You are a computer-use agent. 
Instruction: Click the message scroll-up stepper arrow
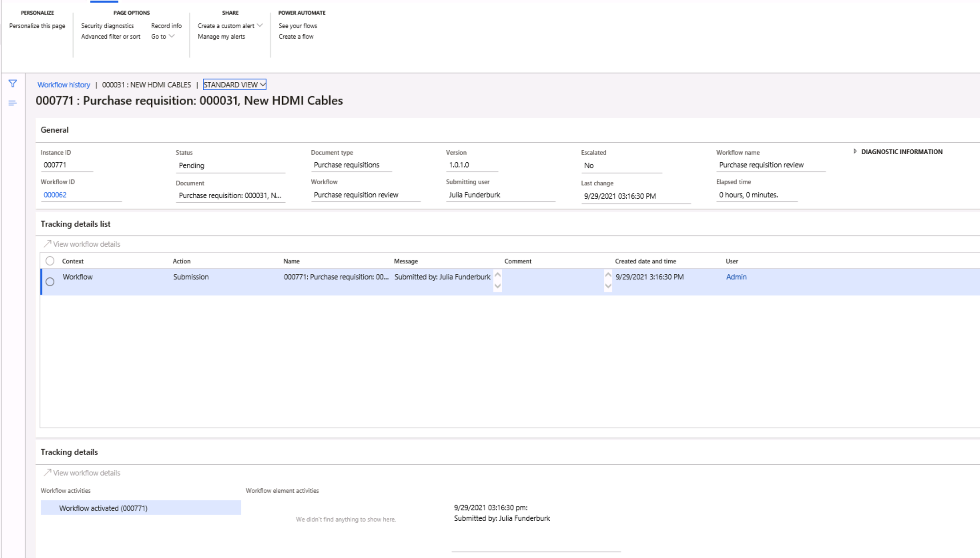click(497, 274)
